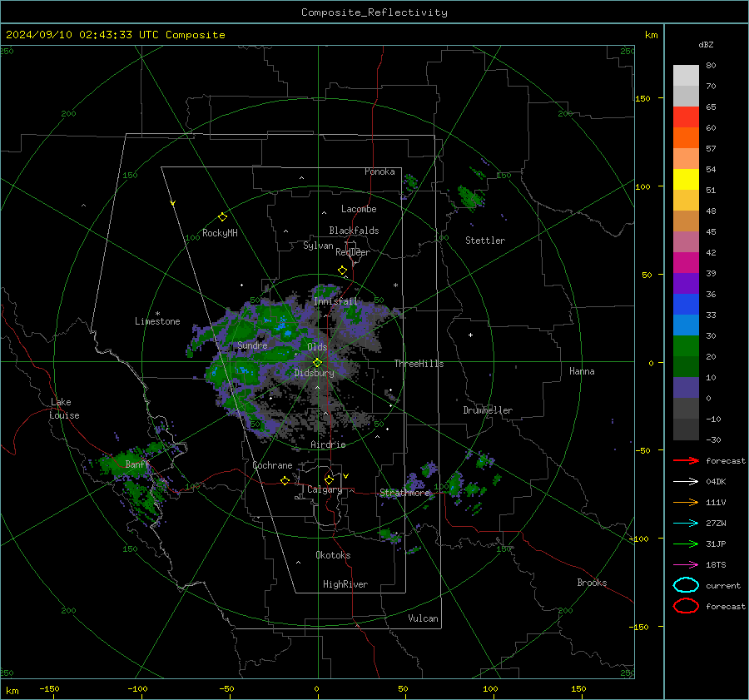Screen dimensions: 749x700
Task: Click the slate-purple swatch between 10 and 0 dBZ
Action: (x=686, y=388)
